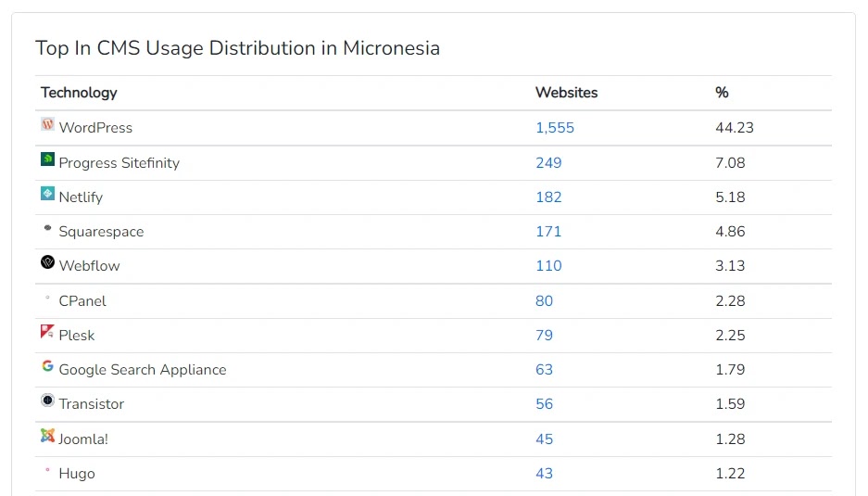Click the Transistor icon
The height and width of the screenshot is (496, 868).
47,401
